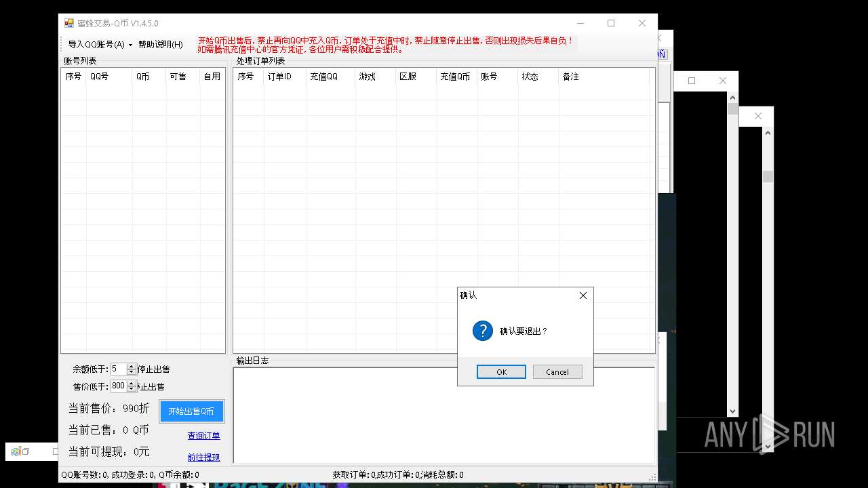
Task: Open the 导入QQ账号(A) dropdown menu
Action: pyautogui.click(x=100, y=45)
